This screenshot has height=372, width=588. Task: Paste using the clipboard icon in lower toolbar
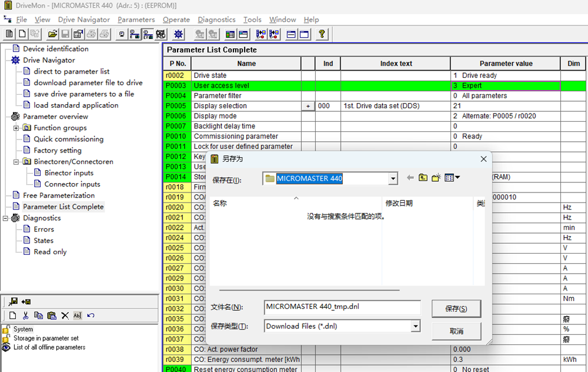pos(51,315)
